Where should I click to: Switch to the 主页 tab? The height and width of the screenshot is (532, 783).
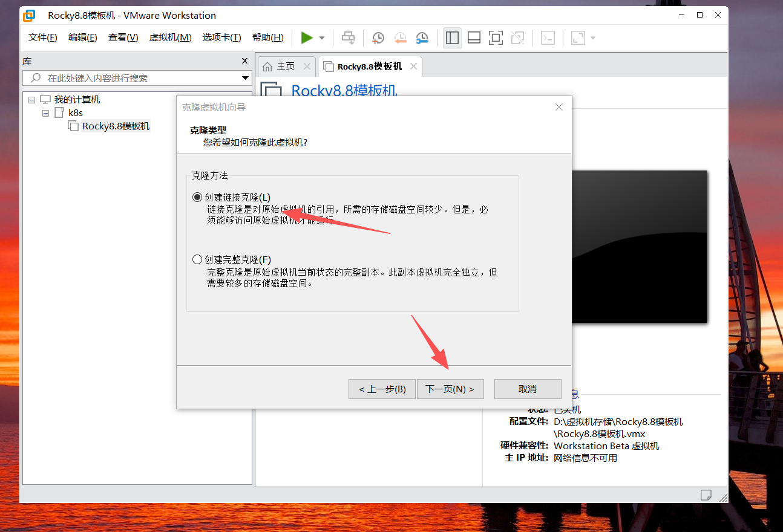286,66
